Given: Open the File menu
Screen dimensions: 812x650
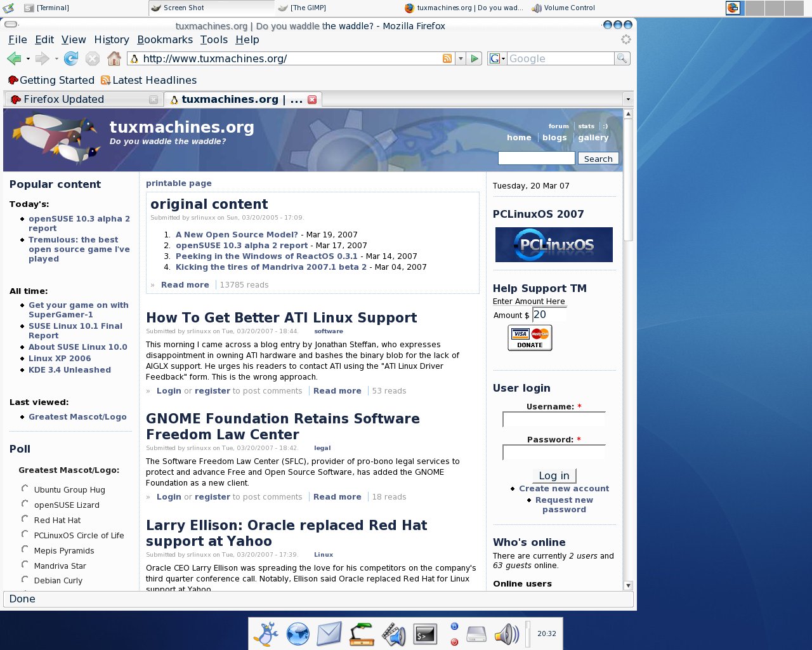Looking at the screenshot, I should 18,39.
